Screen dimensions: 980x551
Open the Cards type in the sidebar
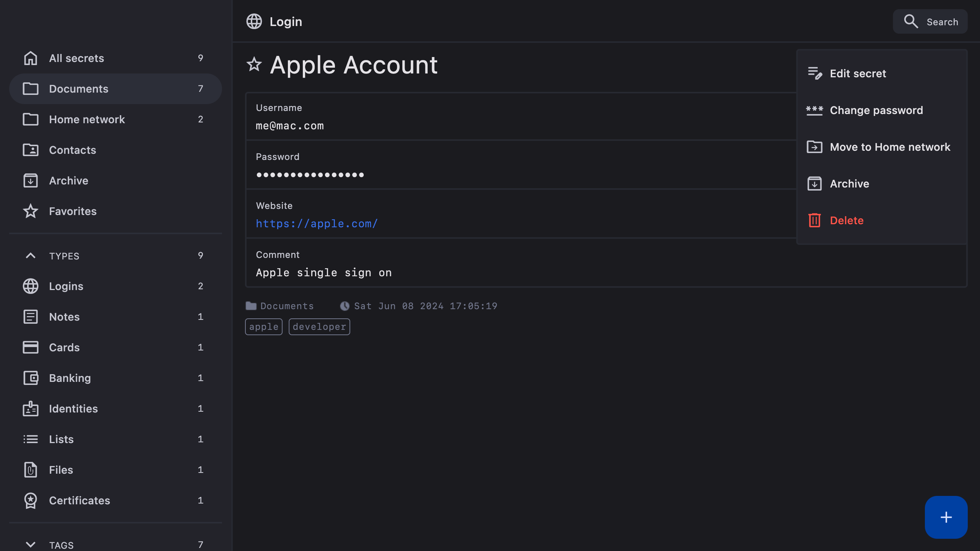click(64, 347)
